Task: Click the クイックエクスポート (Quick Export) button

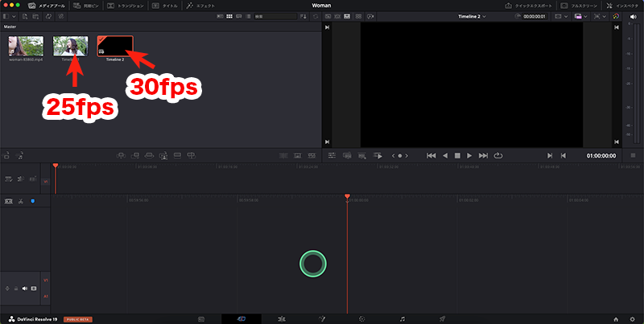Action: [529, 6]
